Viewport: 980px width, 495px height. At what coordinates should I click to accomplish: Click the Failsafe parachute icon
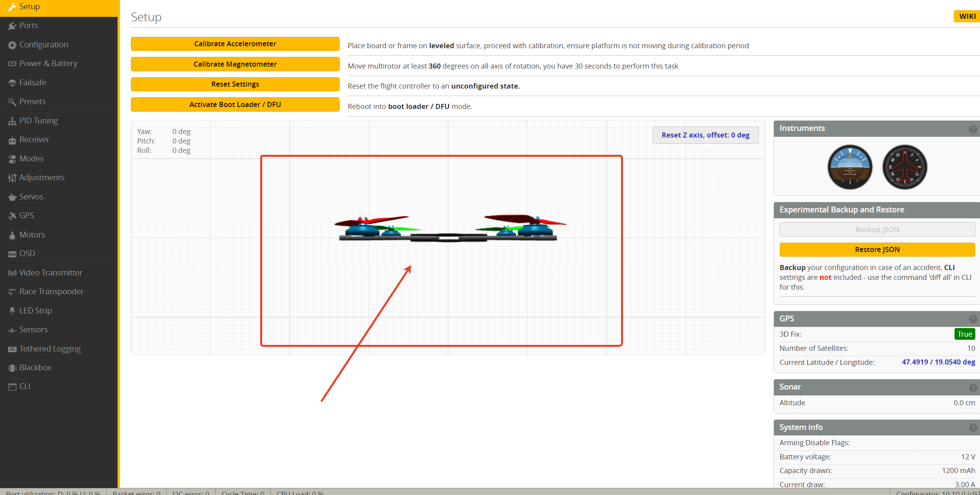click(12, 83)
